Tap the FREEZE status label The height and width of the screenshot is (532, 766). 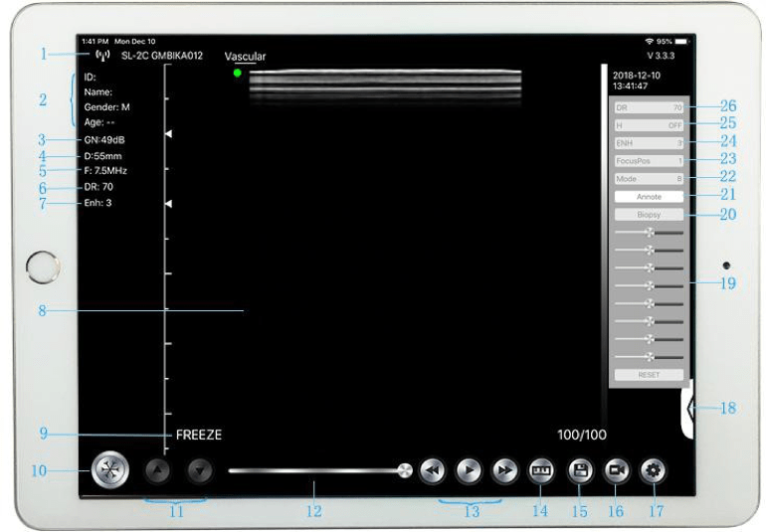[199, 435]
